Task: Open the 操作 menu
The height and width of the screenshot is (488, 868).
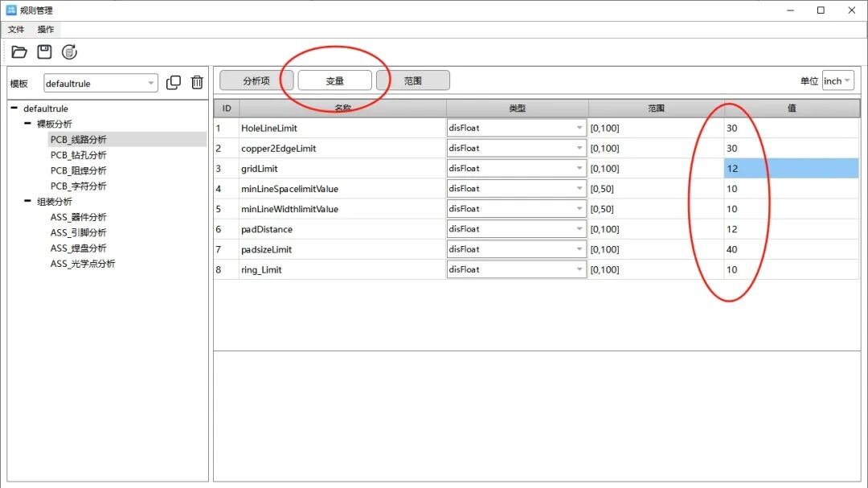Action: [x=45, y=30]
